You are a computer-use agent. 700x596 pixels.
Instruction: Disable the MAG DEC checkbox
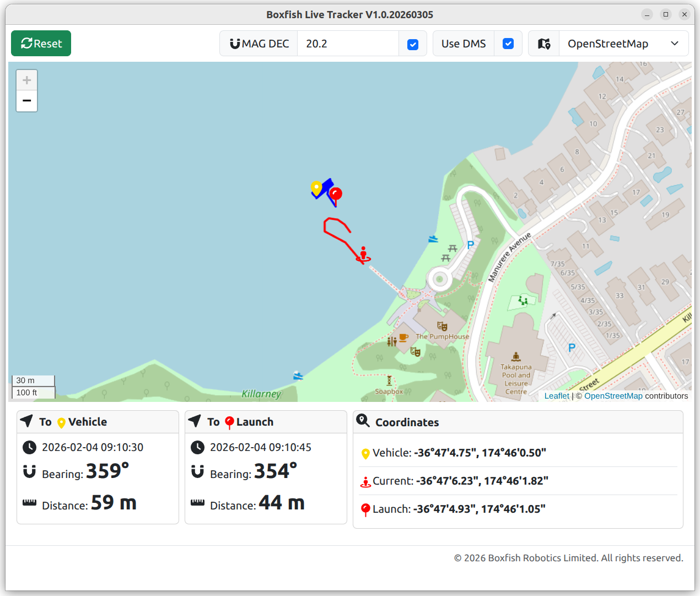pyautogui.click(x=413, y=44)
